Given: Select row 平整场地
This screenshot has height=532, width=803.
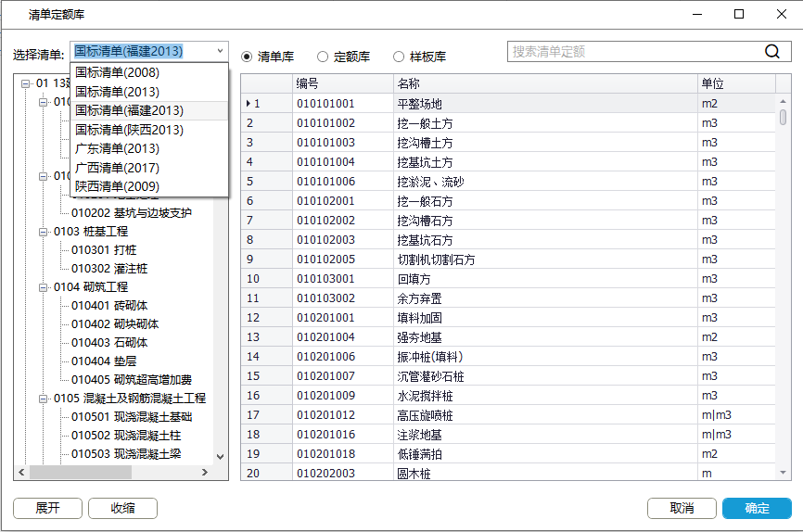Looking at the screenshot, I should (x=508, y=104).
